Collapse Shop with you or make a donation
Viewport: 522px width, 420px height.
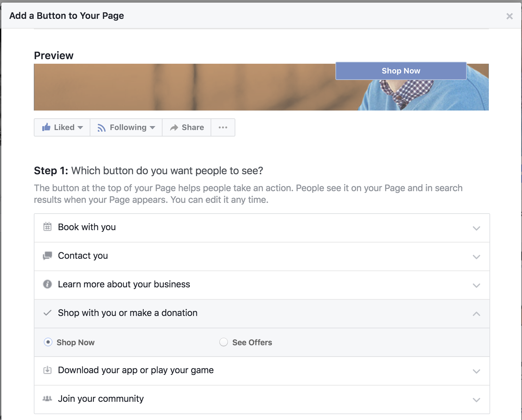tap(476, 314)
